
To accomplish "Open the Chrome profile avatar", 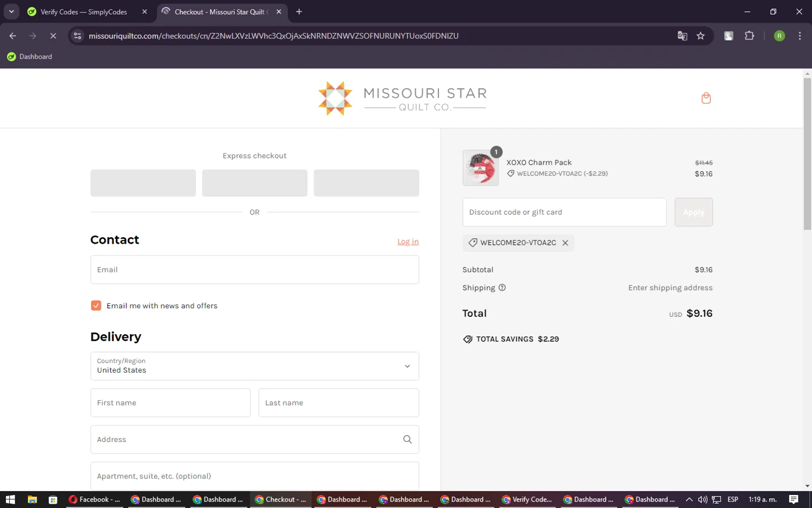I will coord(780,36).
